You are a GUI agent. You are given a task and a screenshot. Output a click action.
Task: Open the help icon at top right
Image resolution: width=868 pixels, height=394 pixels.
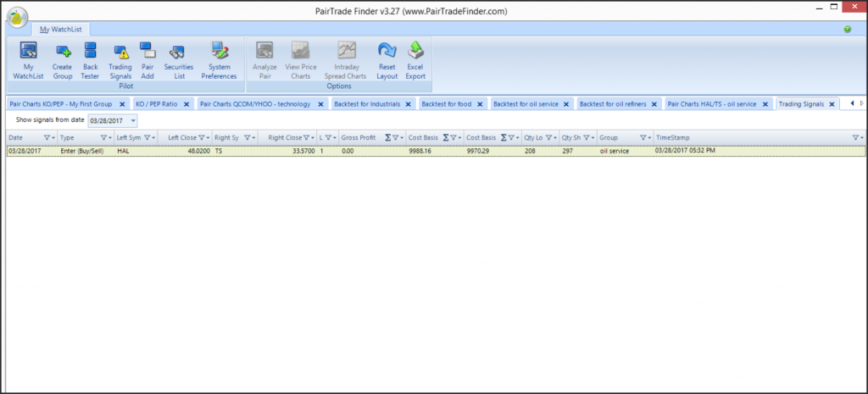tap(847, 30)
